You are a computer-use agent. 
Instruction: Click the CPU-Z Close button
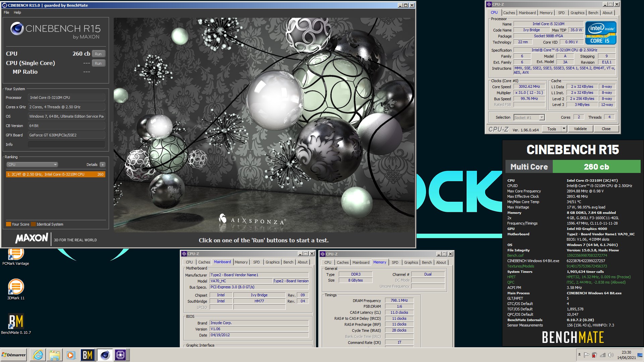coord(606,129)
